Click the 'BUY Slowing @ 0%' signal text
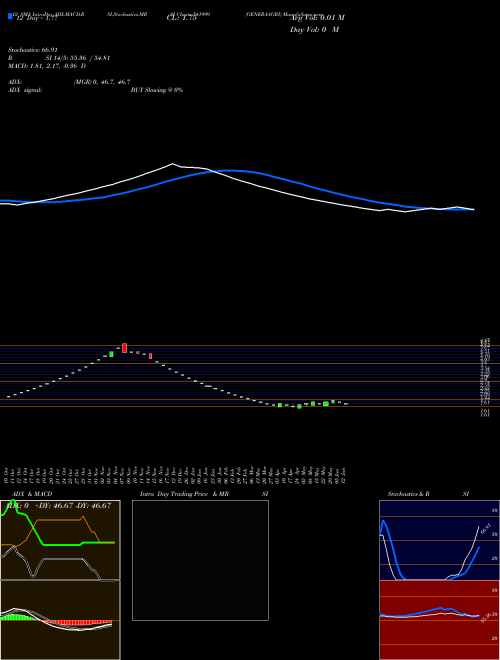The image size is (500, 660). [x=157, y=90]
